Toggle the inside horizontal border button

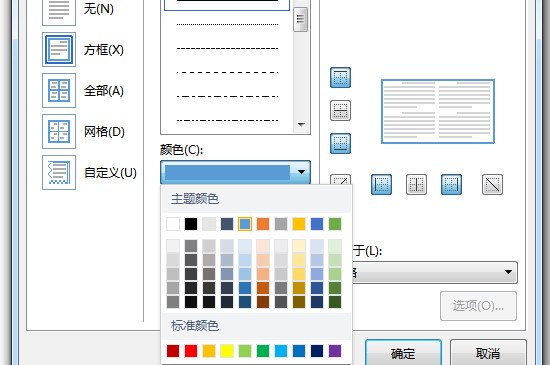coord(340,110)
